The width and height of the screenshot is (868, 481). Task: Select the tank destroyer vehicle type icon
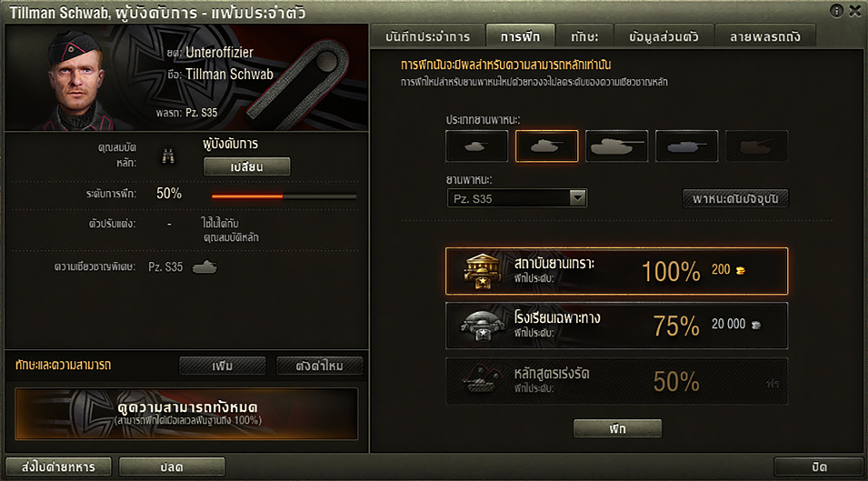pos(686,146)
